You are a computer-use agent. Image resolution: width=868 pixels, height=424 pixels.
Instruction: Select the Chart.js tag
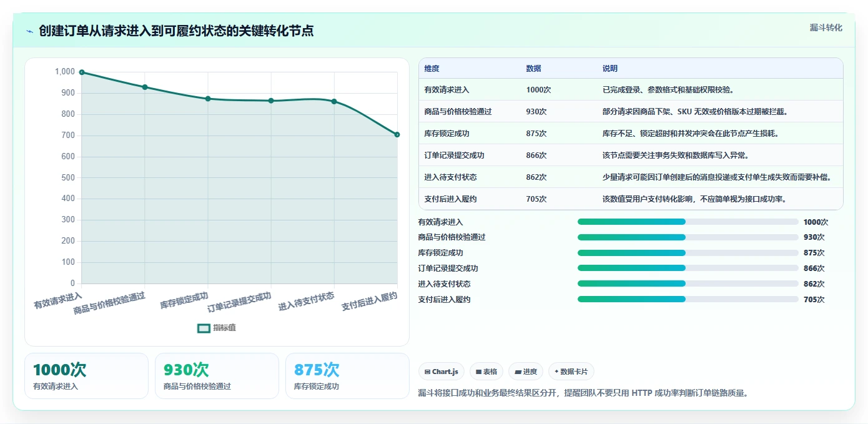click(x=441, y=372)
